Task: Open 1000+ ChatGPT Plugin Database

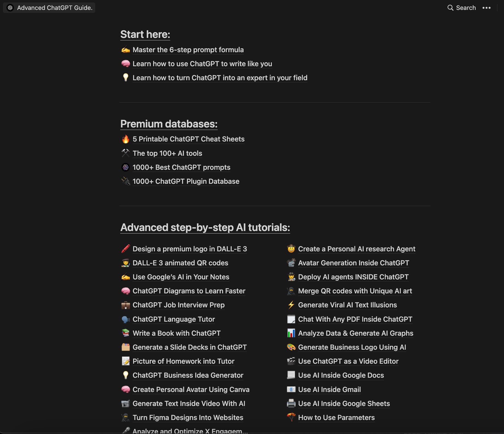Action: (186, 181)
